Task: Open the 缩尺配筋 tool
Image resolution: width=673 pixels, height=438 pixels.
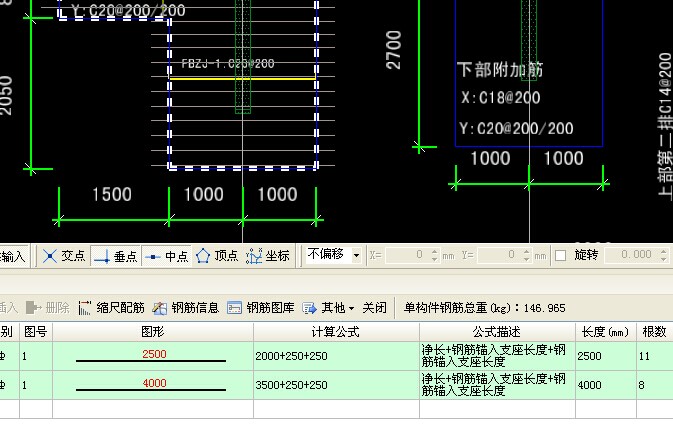Action: (111, 307)
